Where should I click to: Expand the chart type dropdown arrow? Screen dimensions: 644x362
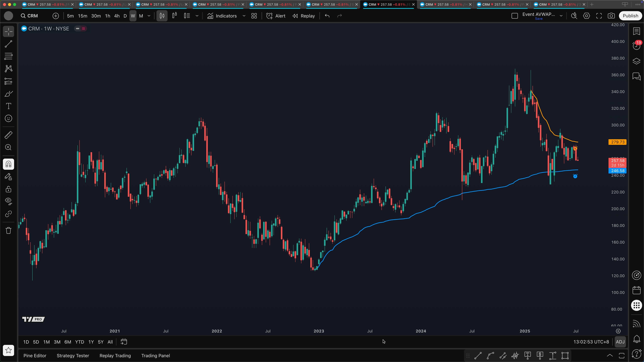tap(197, 16)
